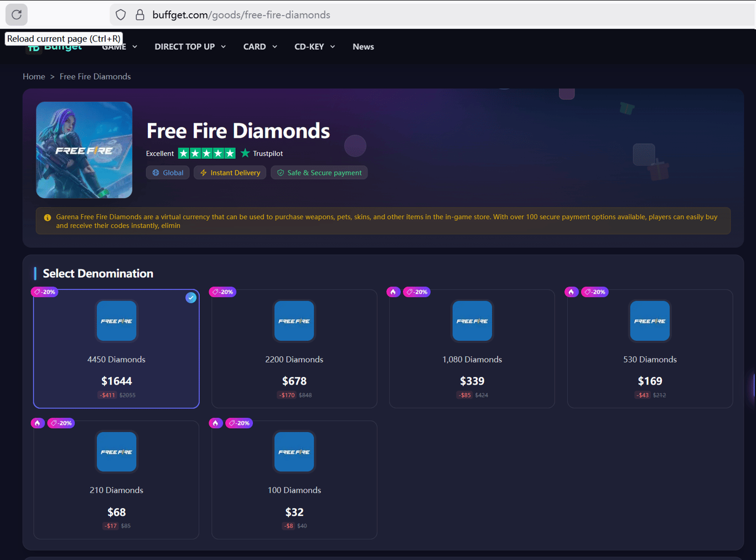The image size is (756, 560).
Task: Click the browser reload page button
Action: pyautogui.click(x=17, y=15)
